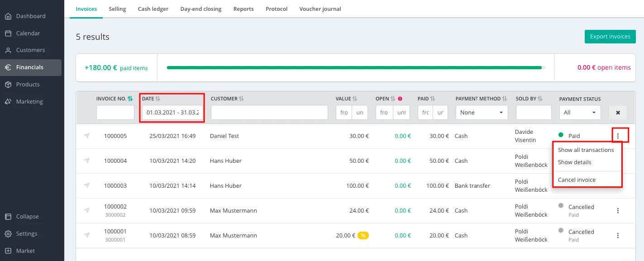
Task: Choose Show all transactions option
Action: click(586, 150)
